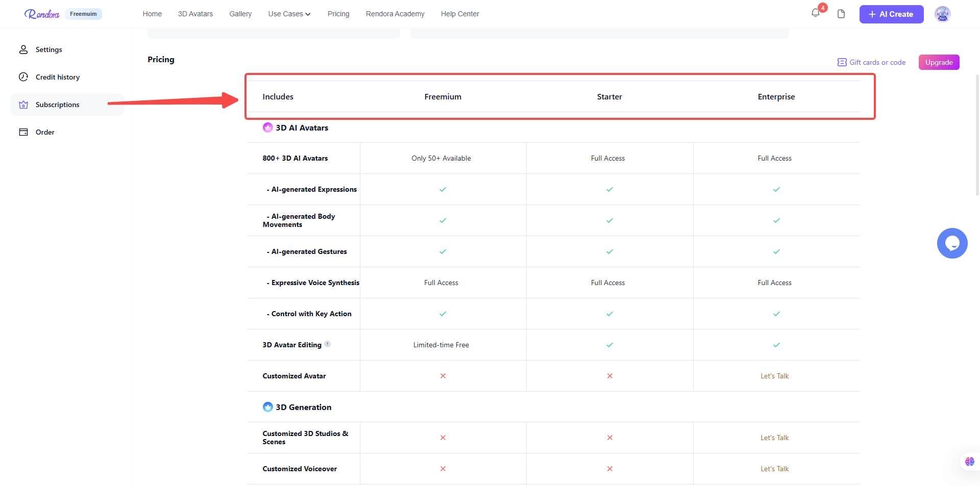980x486 pixels.
Task: Click the brain assistant icon
Action: click(969, 462)
